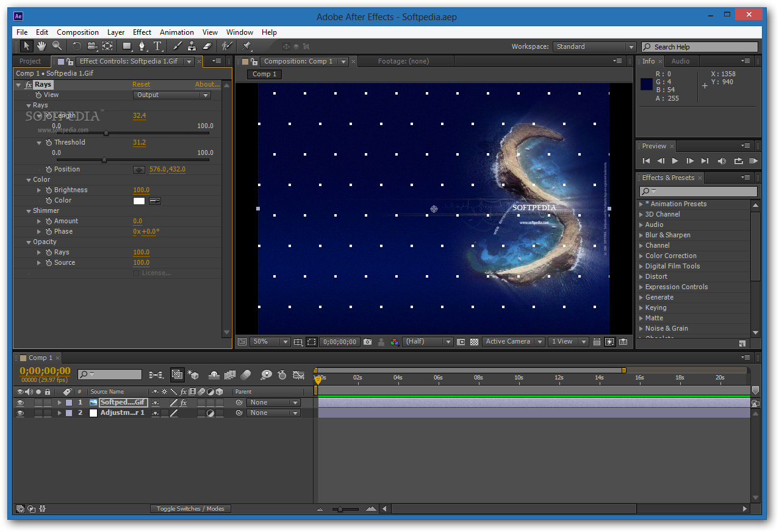Toggle the Rays effect fx switch
Image resolution: width=779 pixels, height=532 pixels.
[x=29, y=85]
